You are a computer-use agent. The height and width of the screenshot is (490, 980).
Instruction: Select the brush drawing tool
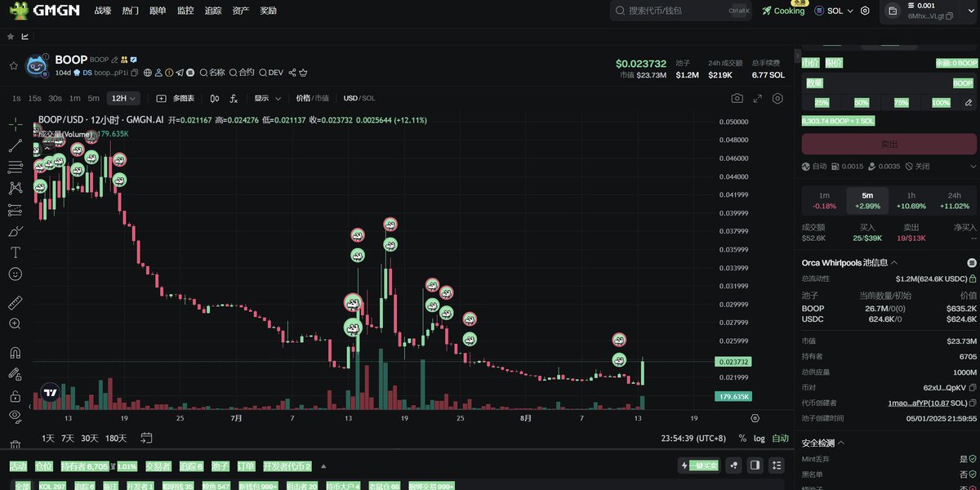pyautogui.click(x=15, y=231)
